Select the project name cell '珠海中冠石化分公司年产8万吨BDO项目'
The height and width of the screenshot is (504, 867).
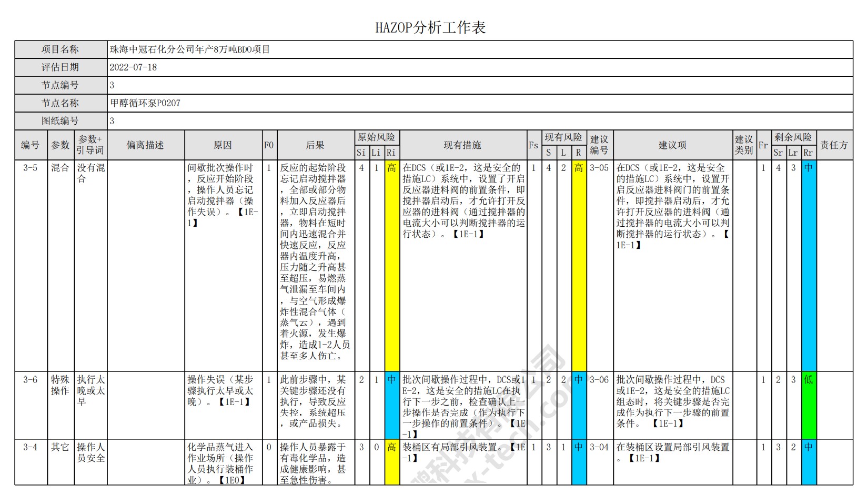(480, 49)
